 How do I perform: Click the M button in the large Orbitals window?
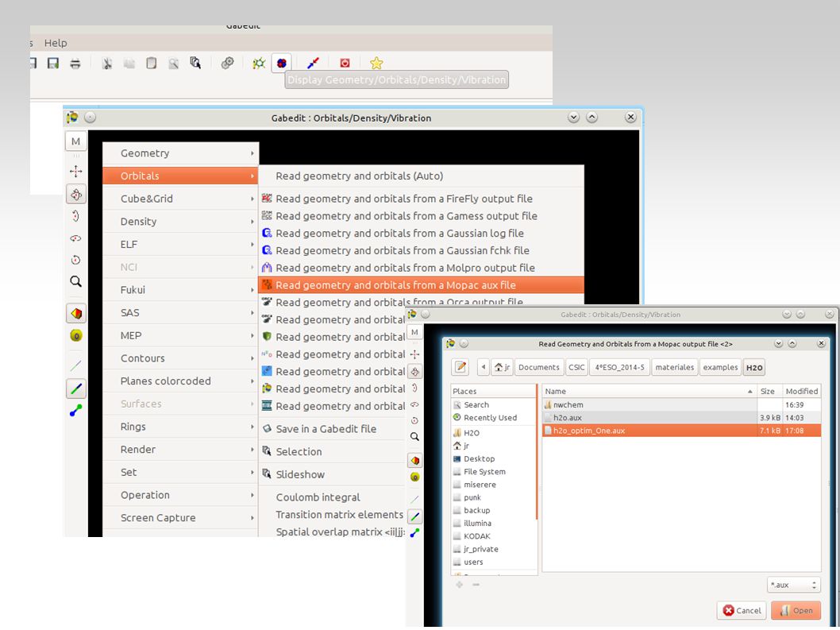pyautogui.click(x=75, y=141)
